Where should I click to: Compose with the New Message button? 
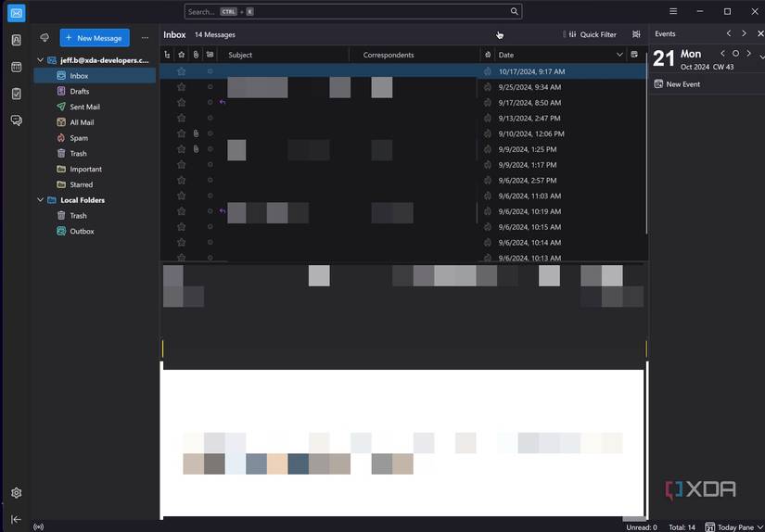tap(94, 38)
